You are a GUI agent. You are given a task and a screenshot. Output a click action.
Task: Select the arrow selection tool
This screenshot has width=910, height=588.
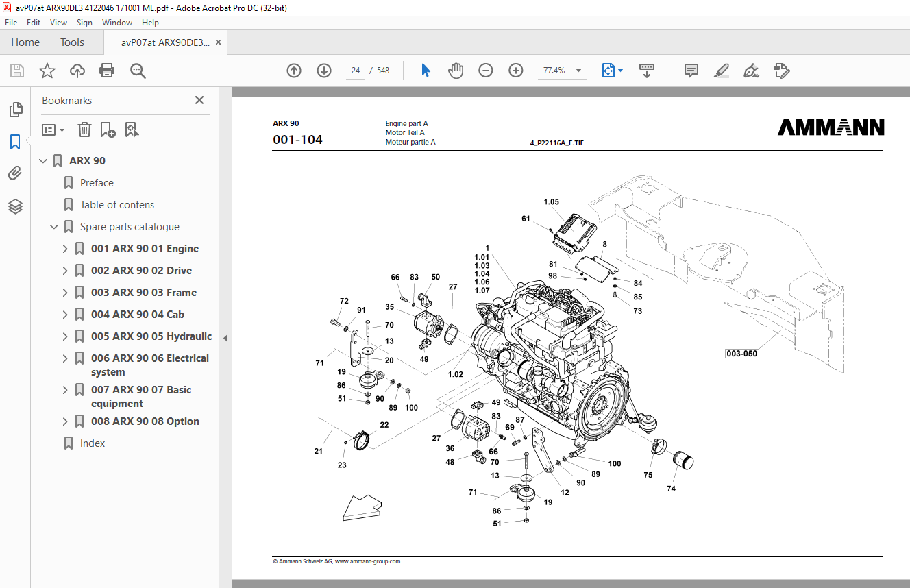(x=426, y=71)
